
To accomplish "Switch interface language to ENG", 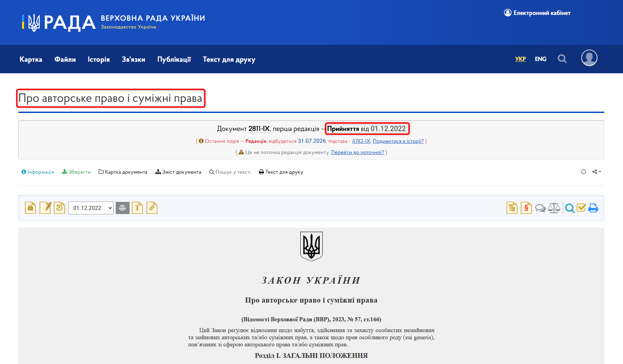I will tap(541, 59).
